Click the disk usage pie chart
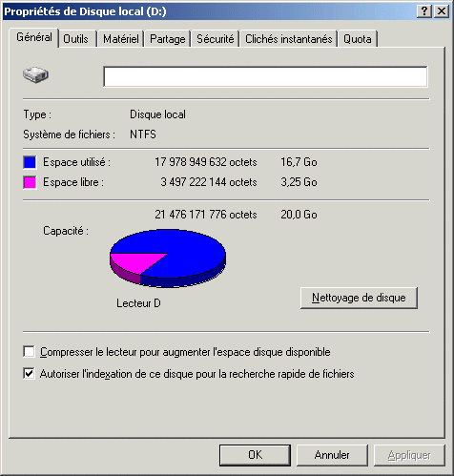The height and width of the screenshot is (476, 454). click(168, 259)
